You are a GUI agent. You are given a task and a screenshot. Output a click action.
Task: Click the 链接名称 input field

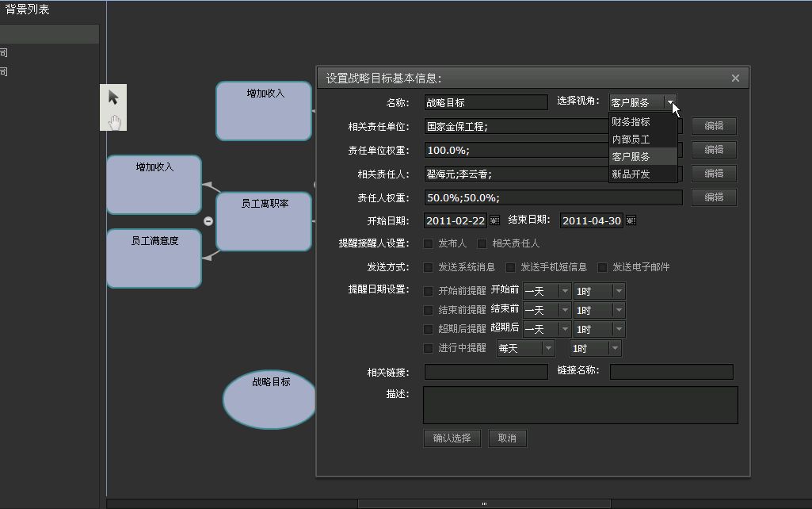tap(672, 372)
